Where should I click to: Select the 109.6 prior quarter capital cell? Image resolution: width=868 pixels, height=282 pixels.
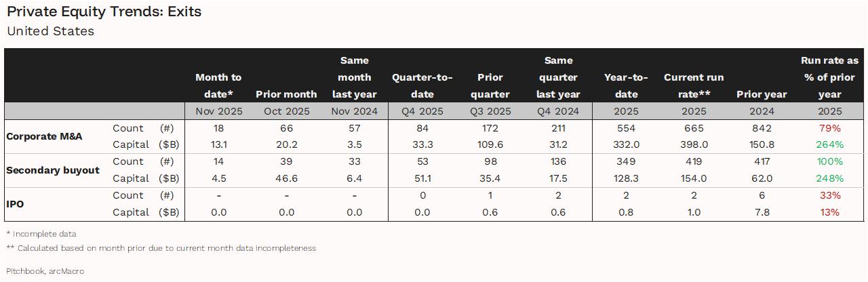[490, 144]
